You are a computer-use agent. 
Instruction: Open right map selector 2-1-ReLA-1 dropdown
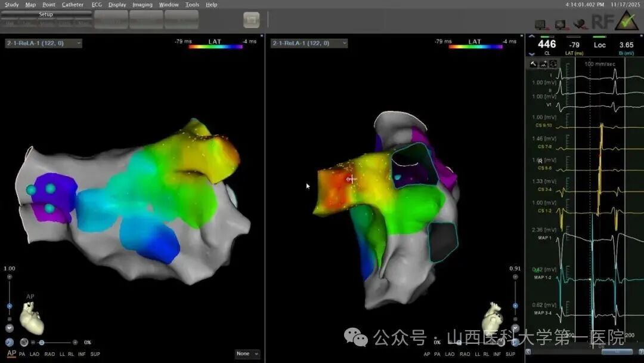pyautogui.click(x=308, y=43)
